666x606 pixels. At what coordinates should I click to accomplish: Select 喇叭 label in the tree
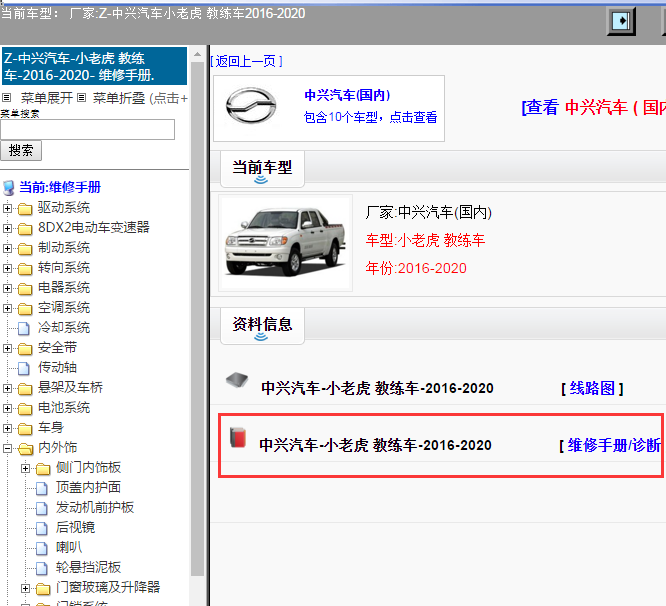[69, 547]
